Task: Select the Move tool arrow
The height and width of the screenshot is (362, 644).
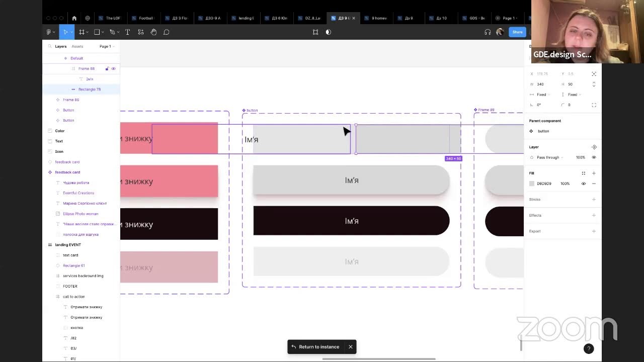Action: (x=65, y=32)
